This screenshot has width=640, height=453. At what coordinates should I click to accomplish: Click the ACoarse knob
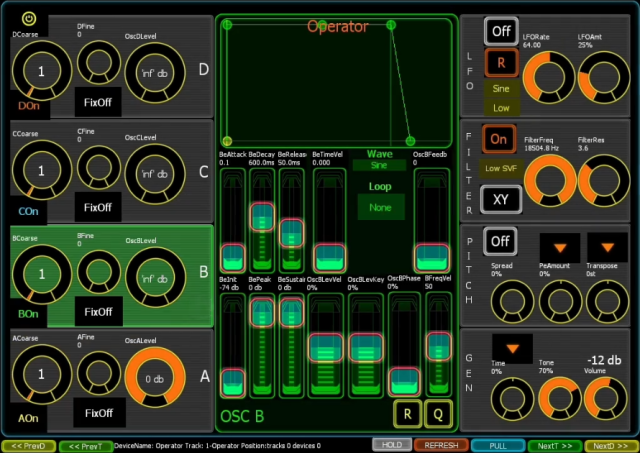click(x=41, y=374)
